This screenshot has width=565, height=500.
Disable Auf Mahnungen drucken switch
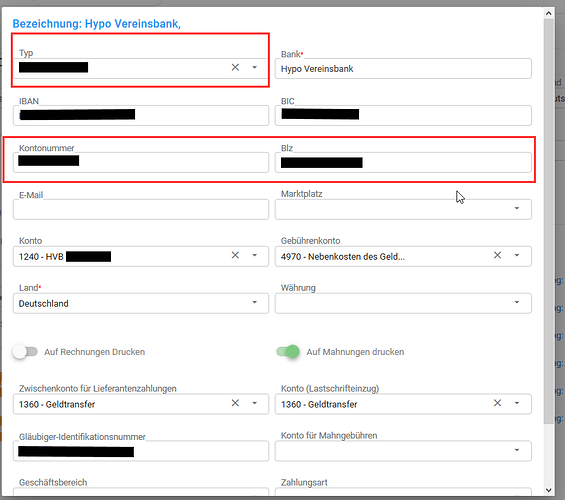(x=288, y=352)
